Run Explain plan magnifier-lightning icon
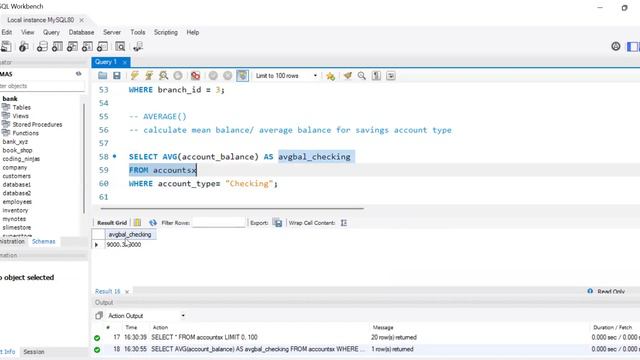This screenshot has height=360, width=640. (163, 76)
